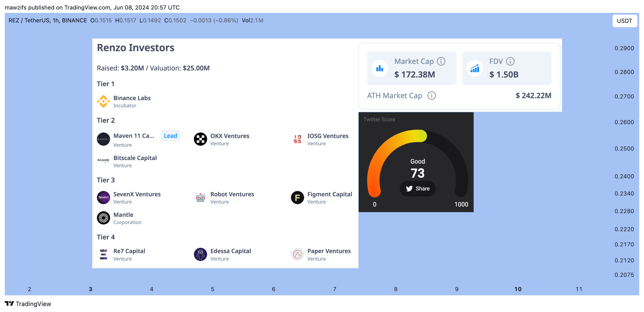
Task: Click the Tier 4 heading
Action: tap(106, 237)
